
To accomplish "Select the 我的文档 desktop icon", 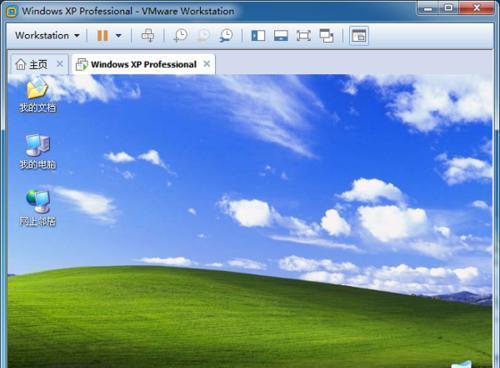I will (x=37, y=94).
